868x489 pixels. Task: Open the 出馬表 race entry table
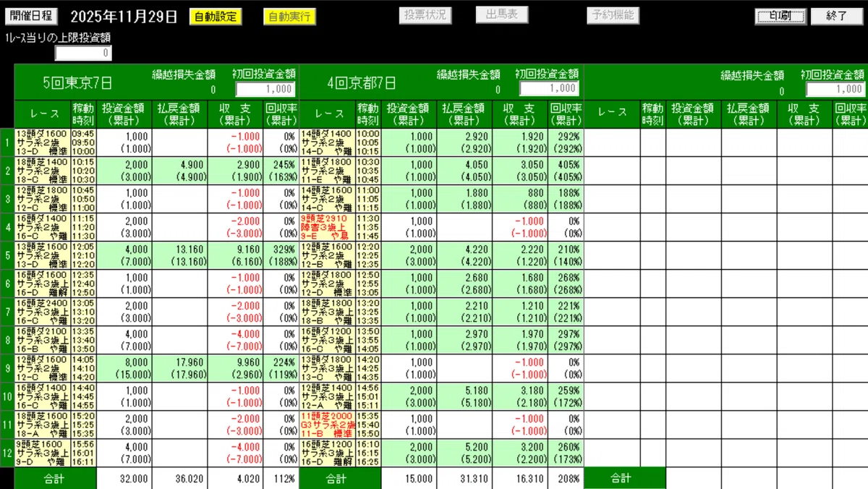pos(501,14)
